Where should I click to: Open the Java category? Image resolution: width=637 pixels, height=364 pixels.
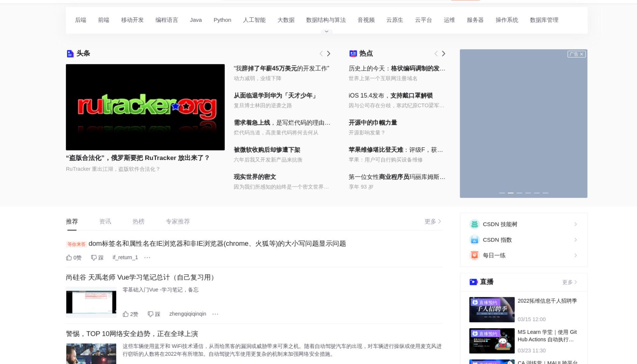196,20
